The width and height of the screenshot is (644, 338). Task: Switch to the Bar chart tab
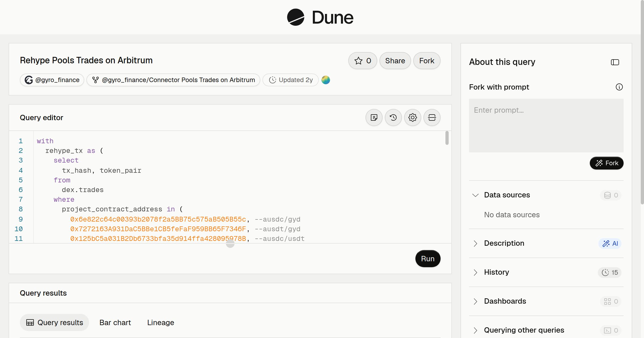(115, 322)
